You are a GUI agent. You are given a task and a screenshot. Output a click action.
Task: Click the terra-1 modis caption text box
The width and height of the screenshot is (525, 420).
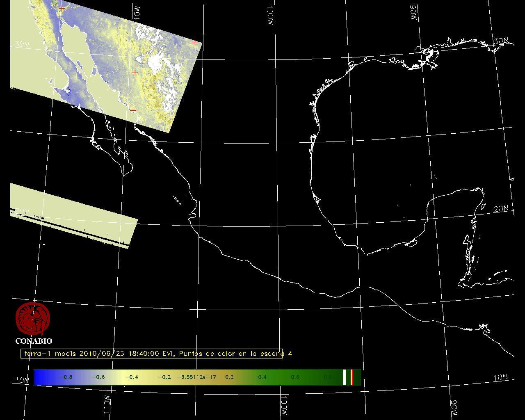click(x=152, y=354)
